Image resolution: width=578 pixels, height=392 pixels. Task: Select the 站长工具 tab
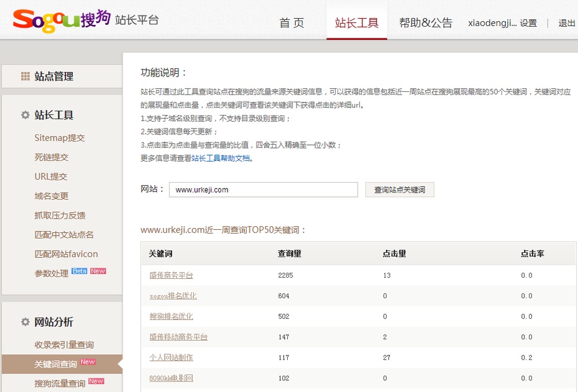pyautogui.click(x=356, y=22)
